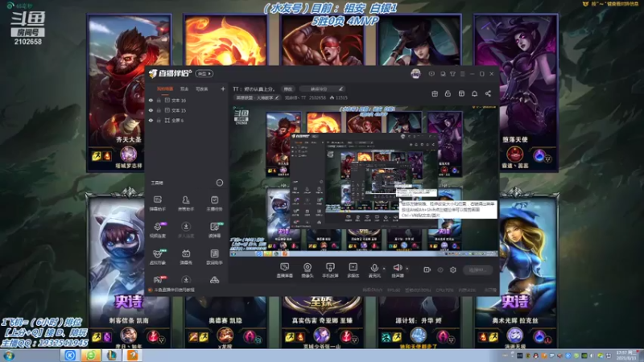Click the stream preview canvas
Viewport: 644px width, 362px height.
(364, 182)
